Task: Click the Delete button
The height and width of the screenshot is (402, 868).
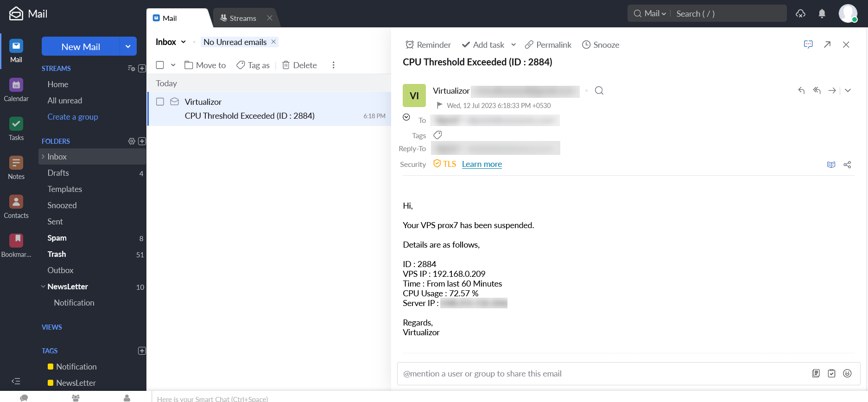Action: [299, 65]
